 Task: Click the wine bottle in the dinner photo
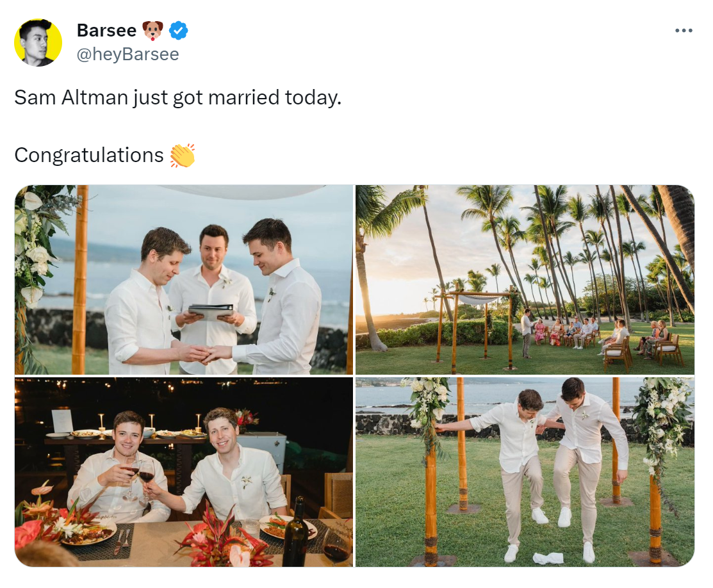coord(295,533)
